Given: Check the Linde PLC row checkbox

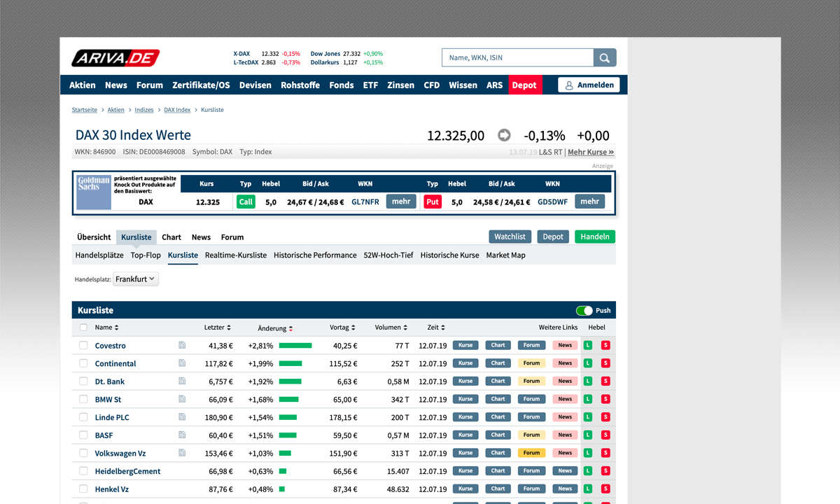Looking at the screenshot, I should 83,417.
